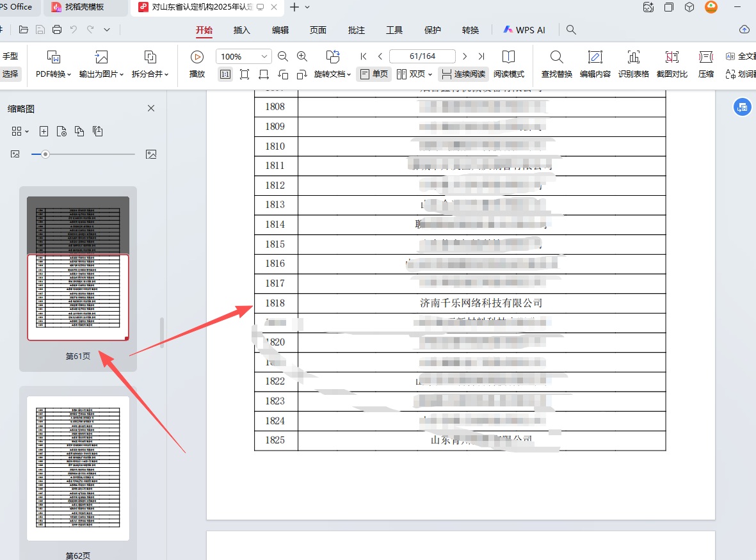
Task: Enable 单页 single page view
Action: [374, 74]
